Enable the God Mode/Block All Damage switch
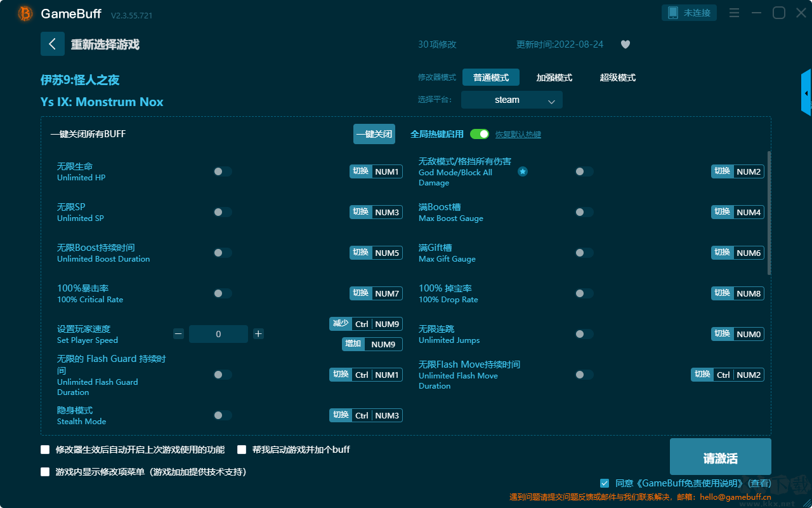 pos(584,171)
